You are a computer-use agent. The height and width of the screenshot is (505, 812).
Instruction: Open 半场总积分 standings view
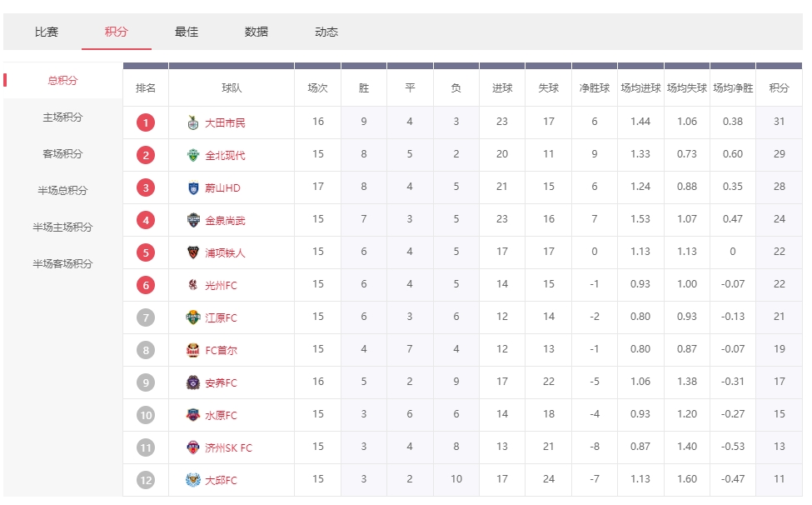pyautogui.click(x=63, y=191)
